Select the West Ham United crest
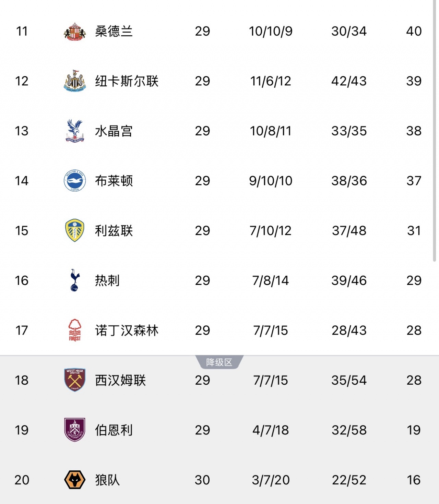Image resolution: width=439 pixels, height=504 pixels. point(74,380)
